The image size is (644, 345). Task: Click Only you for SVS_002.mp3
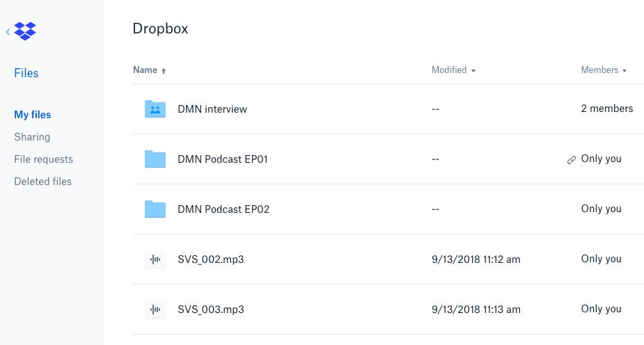click(x=602, y=259)
